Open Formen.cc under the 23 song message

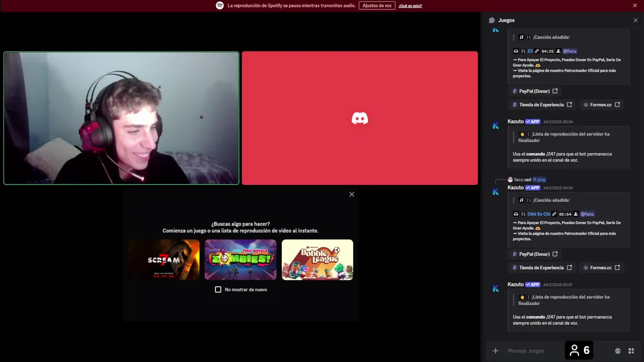pyautogui.click(x=601, y=105)
